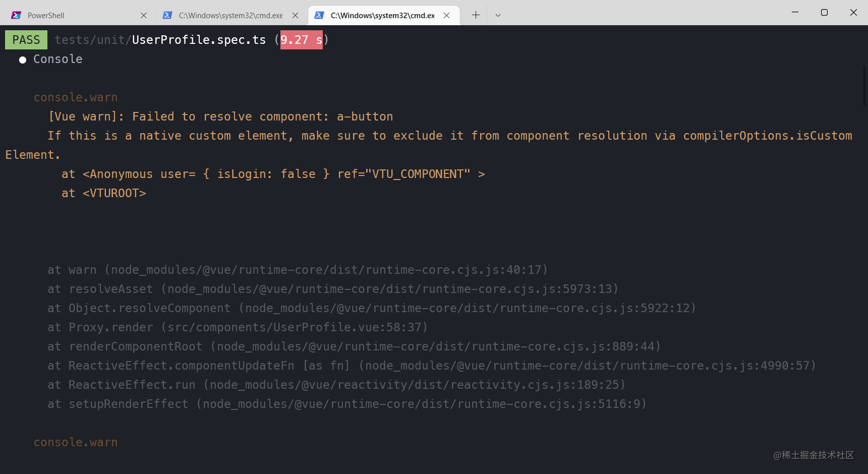Click the 'at renderComponentRoot' stack line
Screen dimensions: 868x474
[354, 346]
